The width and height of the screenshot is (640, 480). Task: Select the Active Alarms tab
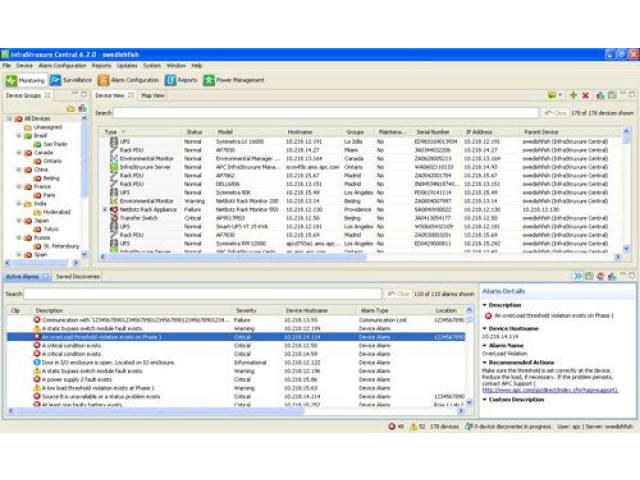point(27,277)
